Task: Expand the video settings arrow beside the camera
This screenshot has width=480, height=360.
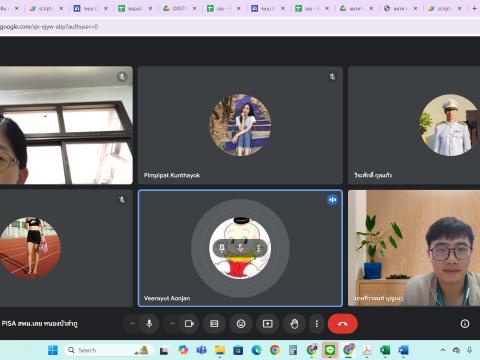Action: [x=172, y=323]
